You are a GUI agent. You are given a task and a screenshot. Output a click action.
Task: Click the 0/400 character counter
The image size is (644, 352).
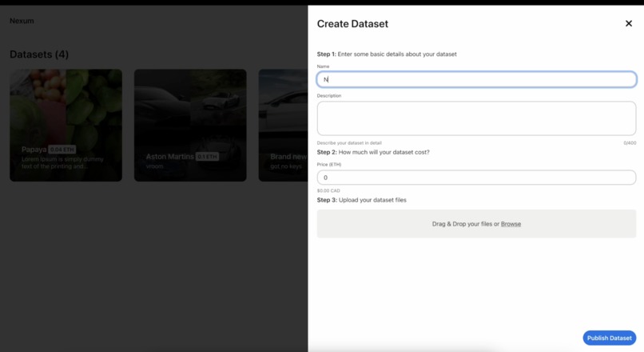(x=630, y=143)
